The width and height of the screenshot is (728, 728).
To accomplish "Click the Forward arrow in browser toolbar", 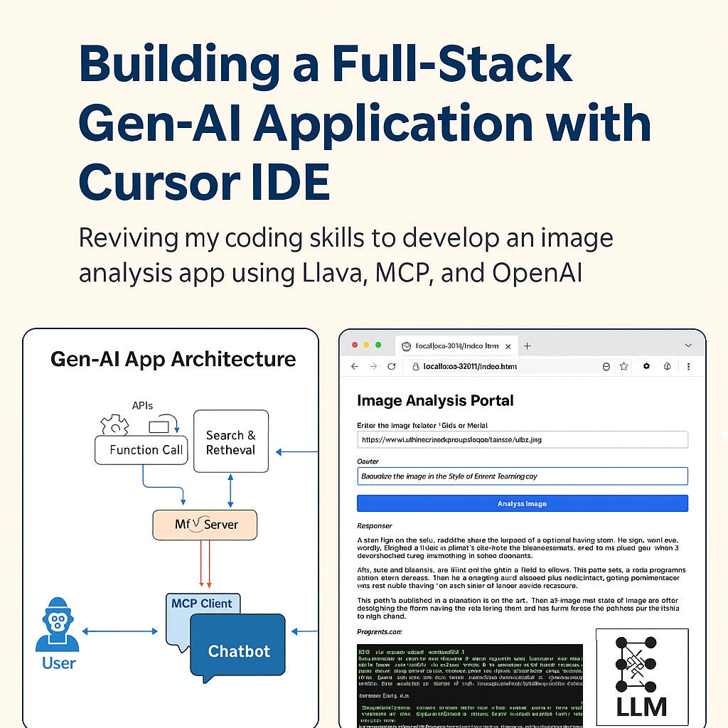I will tap(373, 366).
